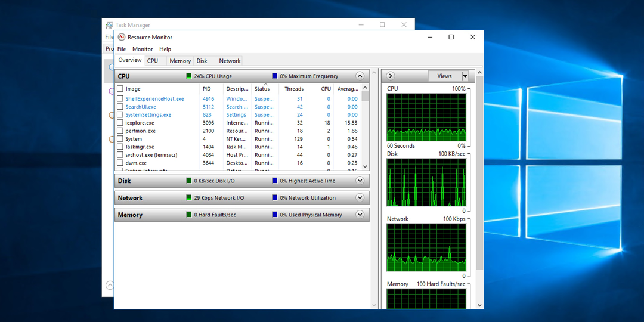The height and width of the screenshot is (322, 644).
Task: Click the fewer details arrow in Task Manager
Action: 109,285
